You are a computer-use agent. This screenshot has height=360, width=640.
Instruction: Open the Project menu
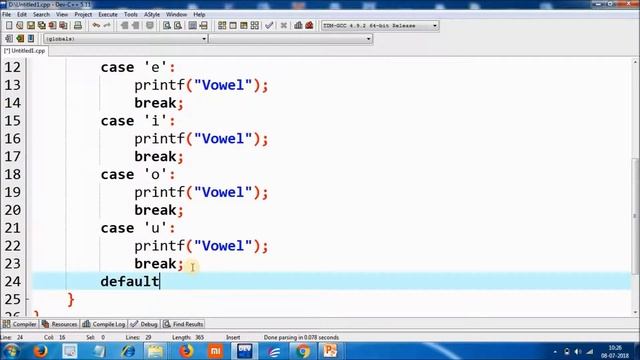pos(83,14)
